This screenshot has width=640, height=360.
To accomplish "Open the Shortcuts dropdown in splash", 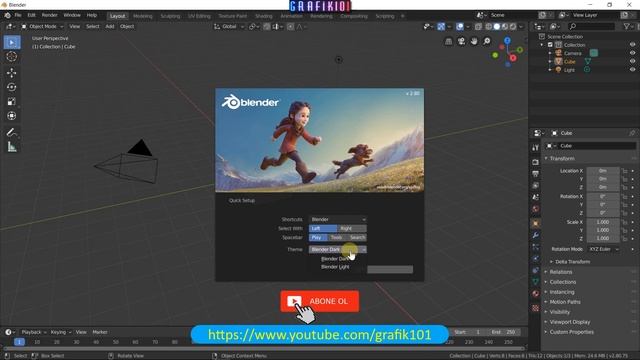I will pos(338,220).
